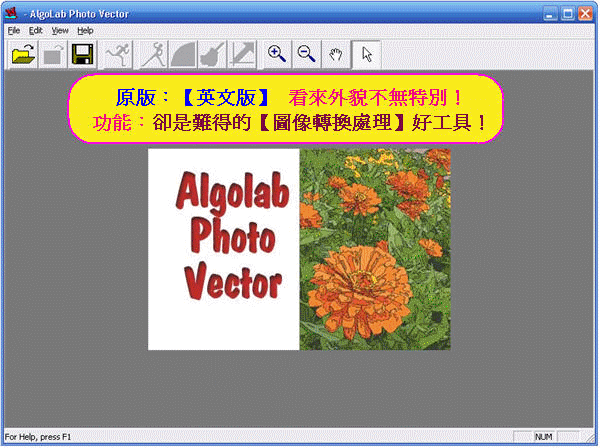Click the grayed-out icon next to Open
600x448 pixels.
(x=52, y=54)
